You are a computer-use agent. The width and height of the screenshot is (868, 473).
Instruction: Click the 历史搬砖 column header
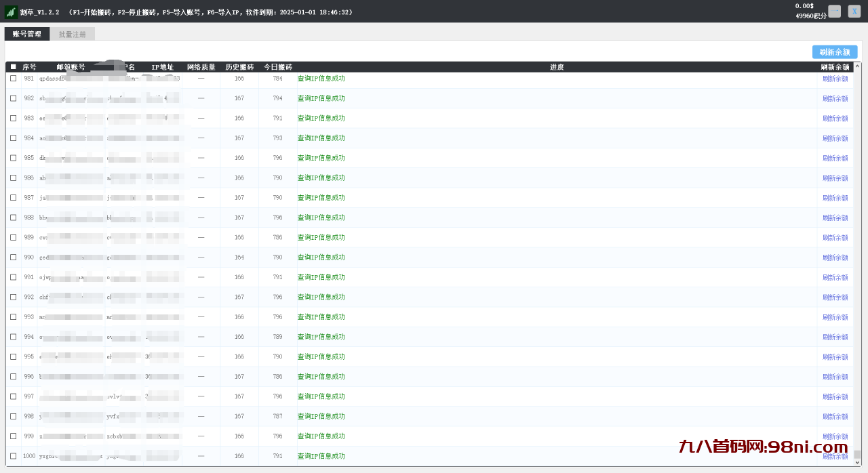tap(239, 67)
